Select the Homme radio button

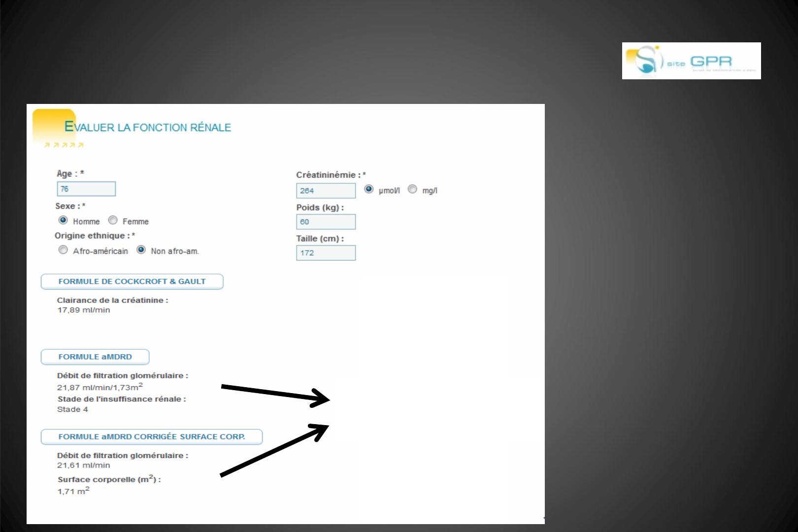coord(63,220)
